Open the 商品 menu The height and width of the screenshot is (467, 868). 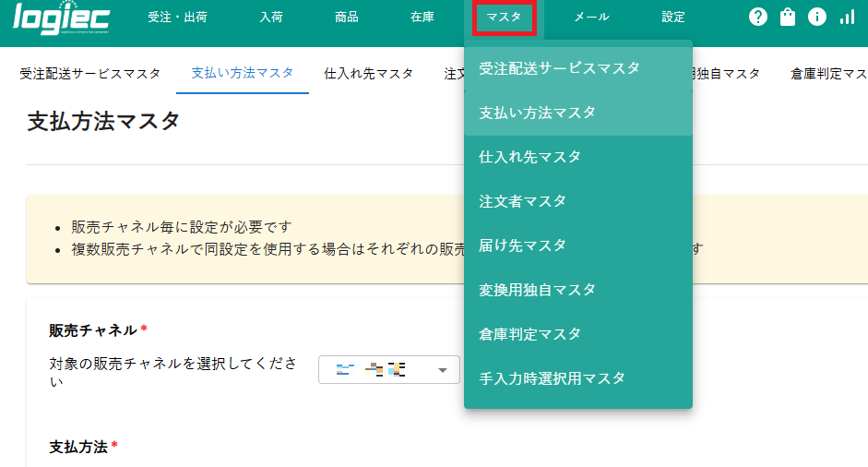347,18
